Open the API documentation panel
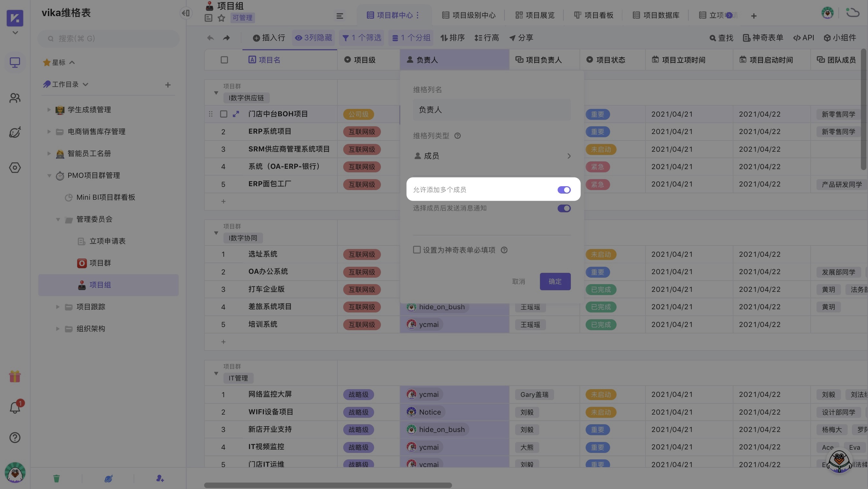Viewport: 868px width, 489px height. pos(804,38)
